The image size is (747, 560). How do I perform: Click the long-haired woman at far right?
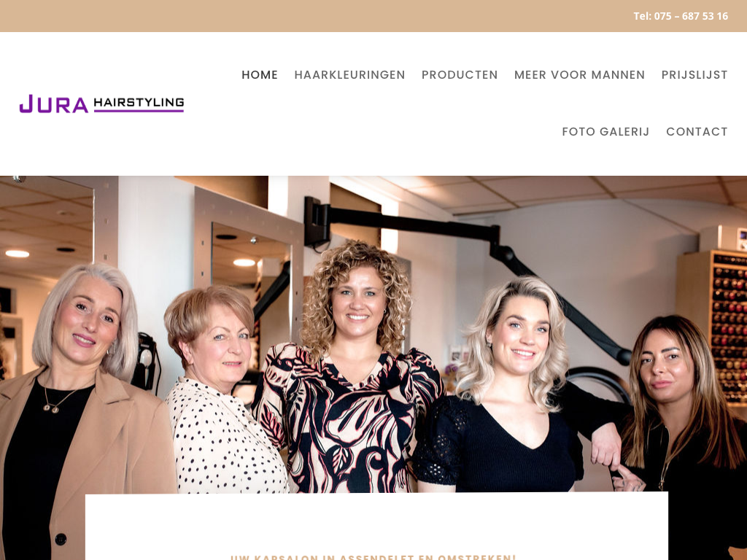coord(681,429)
